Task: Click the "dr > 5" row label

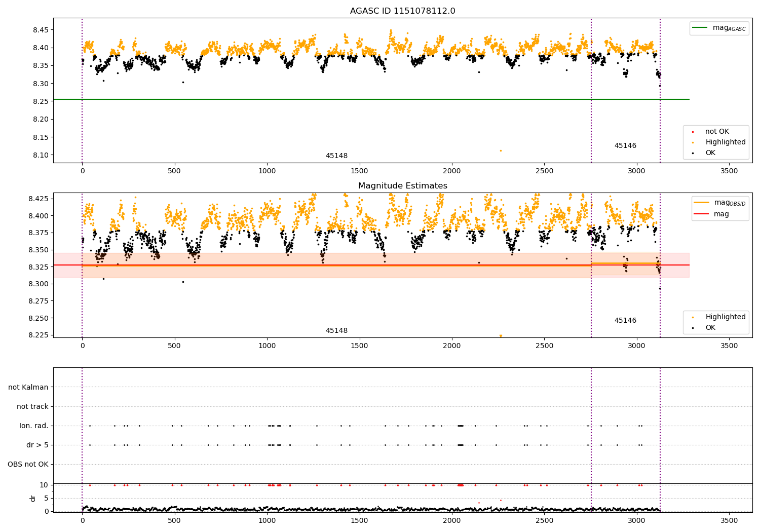Action: pyautogui.click(x=37, y=445)
